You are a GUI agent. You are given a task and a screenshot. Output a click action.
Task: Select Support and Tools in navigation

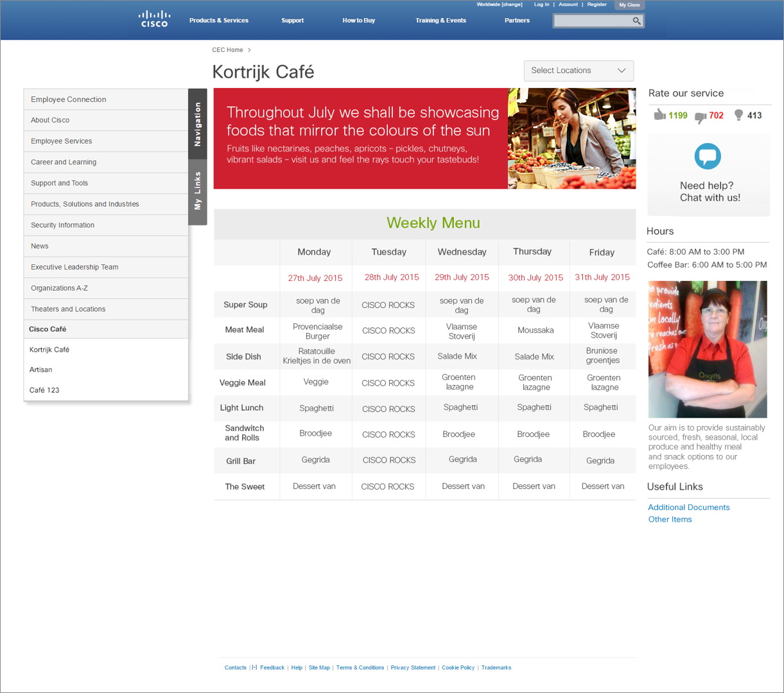[106, 183]
